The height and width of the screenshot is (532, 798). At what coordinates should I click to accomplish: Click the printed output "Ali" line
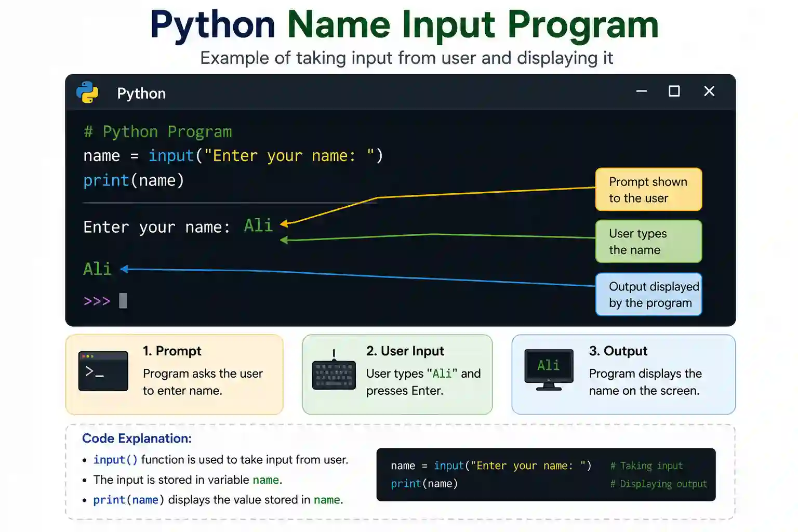click(x=98, y=269)
